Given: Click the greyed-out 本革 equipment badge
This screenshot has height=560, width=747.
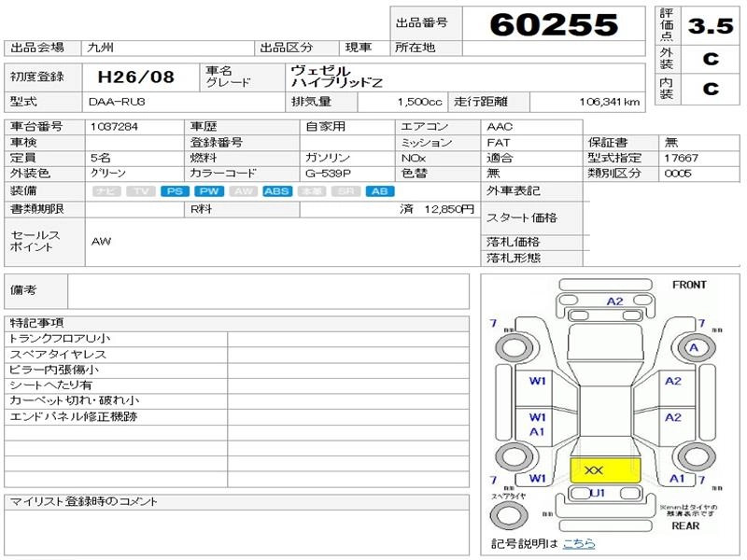Looking at the screenshot, I should (x=312, y=191).
